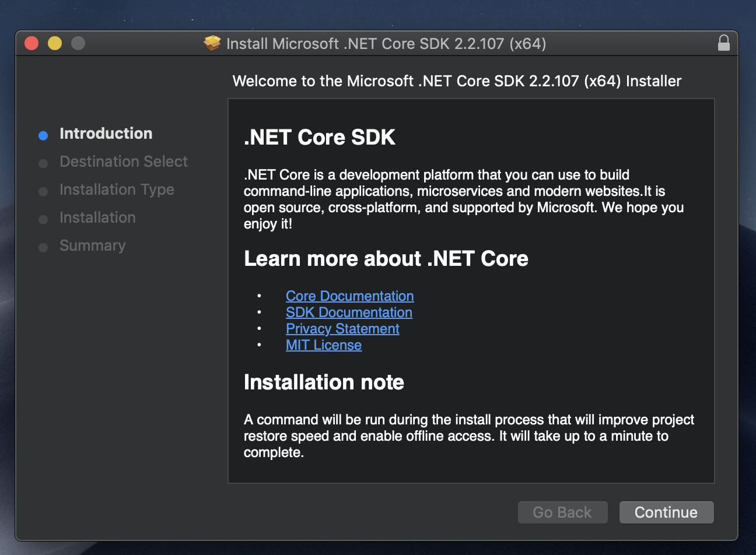
Task: Open the Privacy Statement link
Action: [342, 329]
